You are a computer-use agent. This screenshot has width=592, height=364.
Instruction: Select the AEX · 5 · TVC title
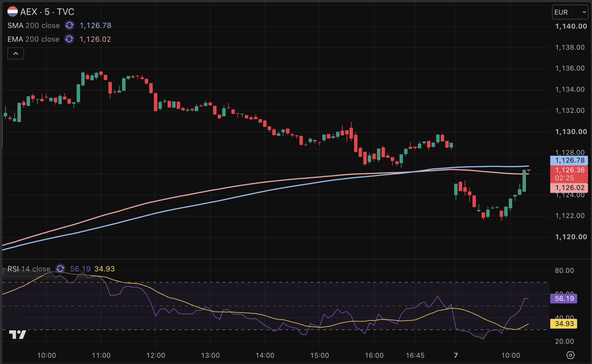tap(47, 12)
